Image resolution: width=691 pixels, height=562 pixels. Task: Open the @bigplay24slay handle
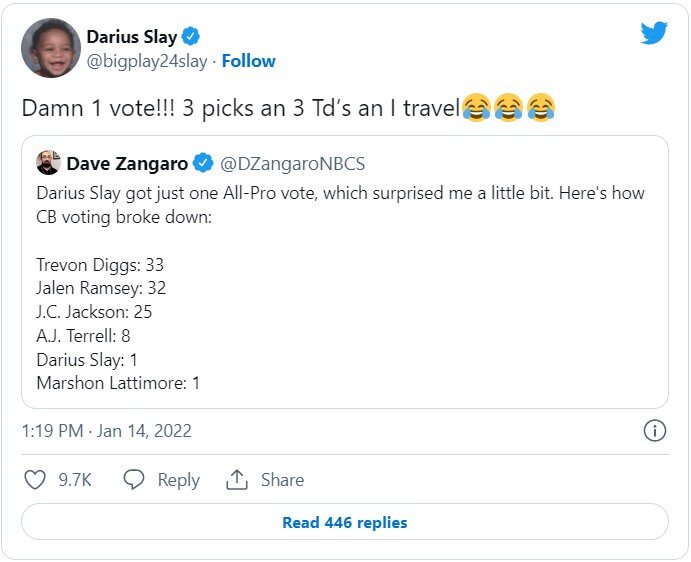(148, 61)
